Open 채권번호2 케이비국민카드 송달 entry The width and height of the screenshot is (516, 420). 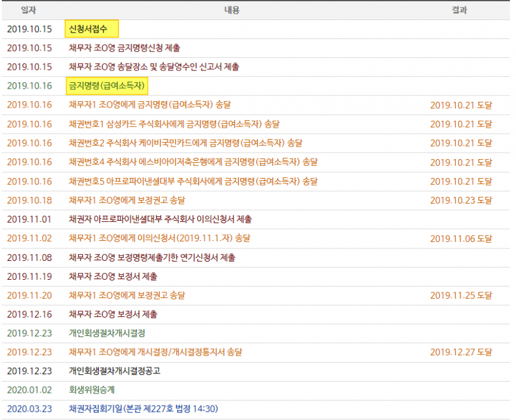[186, 143]
